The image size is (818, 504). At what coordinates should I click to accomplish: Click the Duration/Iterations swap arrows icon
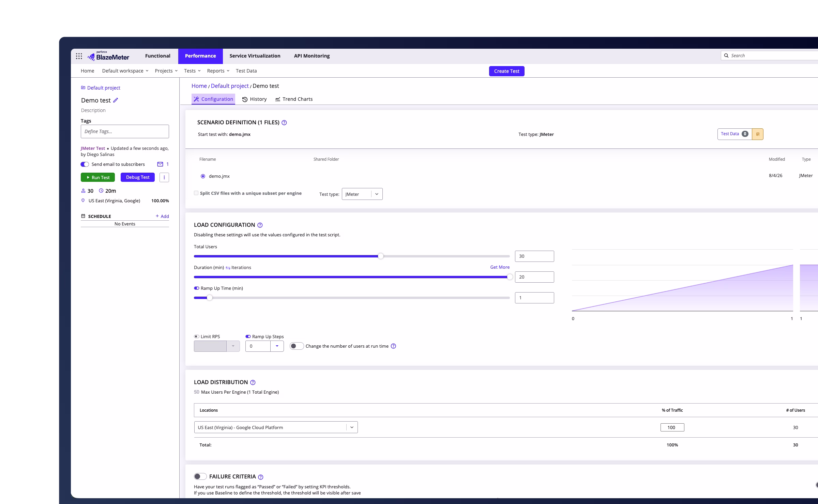click(x=228, y=268)
